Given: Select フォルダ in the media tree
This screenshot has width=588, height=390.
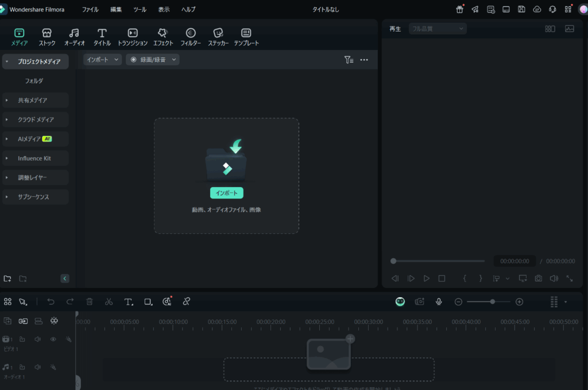Looking at the screenshot, I should coord(34,81).
